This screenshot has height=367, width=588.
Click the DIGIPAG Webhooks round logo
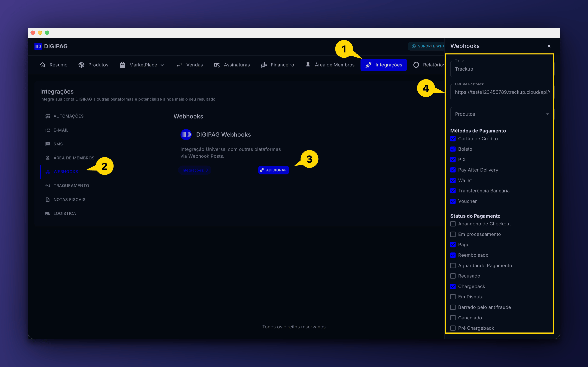pyautogui.click(x=186, y=134)
